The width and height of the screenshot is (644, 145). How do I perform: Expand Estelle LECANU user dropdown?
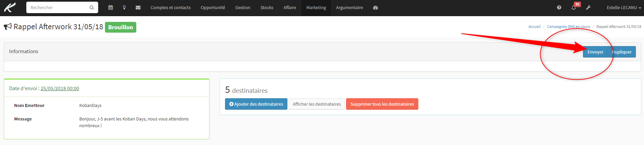pos(624,7)
